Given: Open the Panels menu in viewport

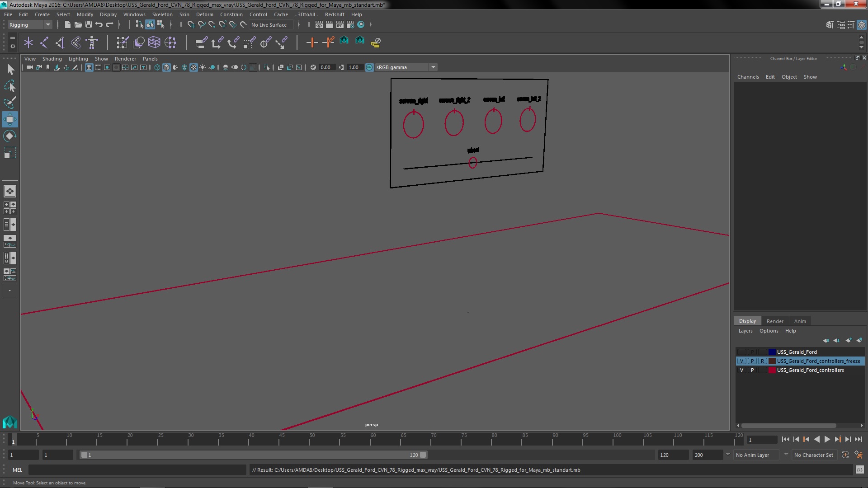Looking at the screenshot, I should tap(151, 58).
